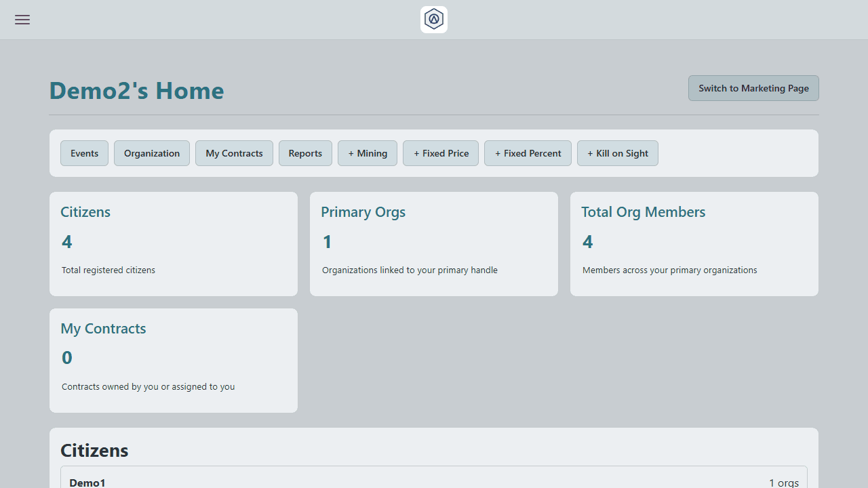This screenshot has width=868, height=488.
Task: Open the My Contracts summary card
Action: point(173,360)
